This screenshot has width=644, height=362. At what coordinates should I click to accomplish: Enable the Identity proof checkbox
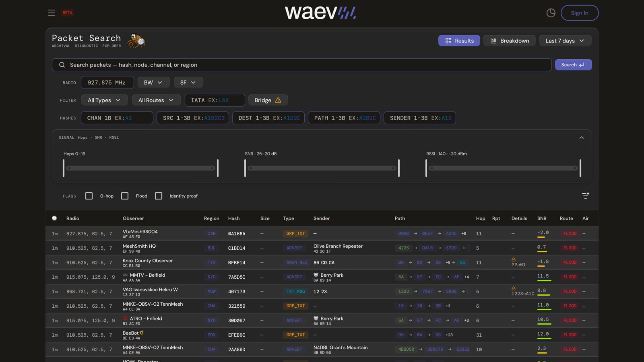pos(159,196)
